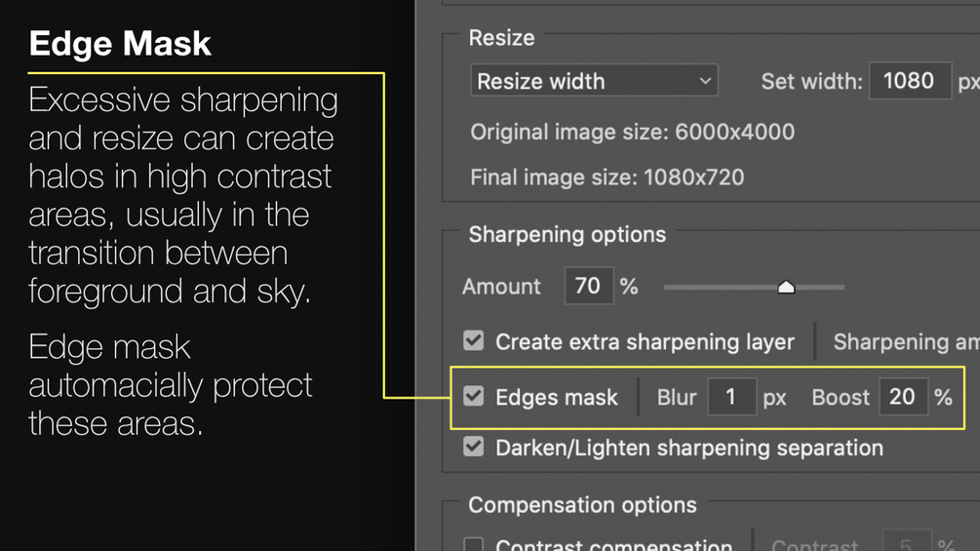The width and height of the screenshot is (980, 551).
Task: Select the Amount percentage field
Action: (x=588, y=287)
